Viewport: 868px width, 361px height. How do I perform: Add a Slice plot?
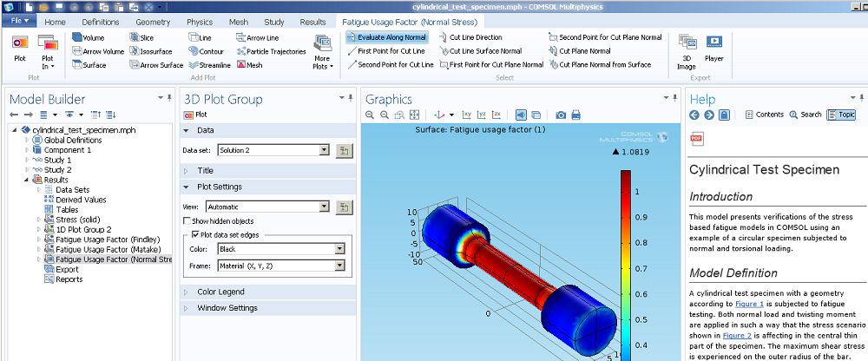coord(142,37)
